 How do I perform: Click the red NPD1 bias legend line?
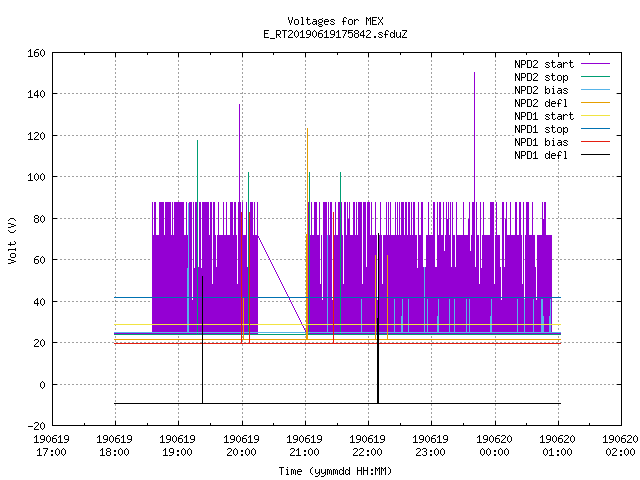595,142
